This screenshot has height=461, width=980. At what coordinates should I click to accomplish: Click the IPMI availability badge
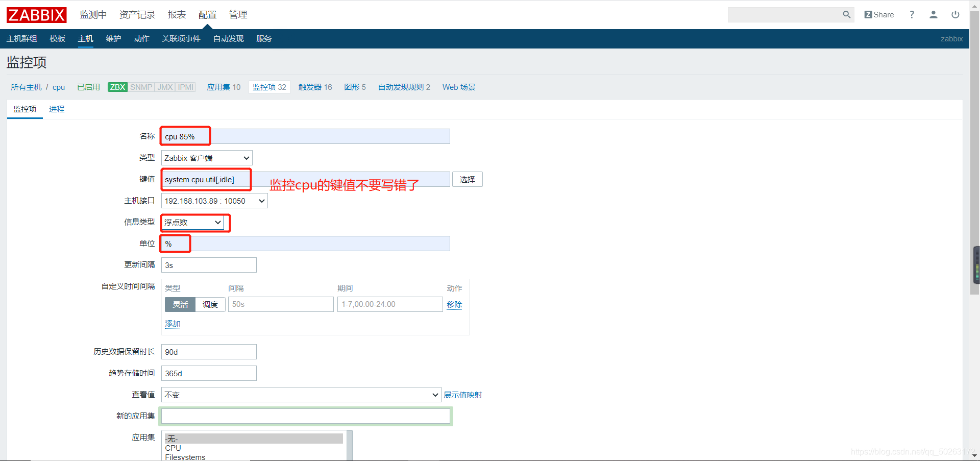coord(186,87)
